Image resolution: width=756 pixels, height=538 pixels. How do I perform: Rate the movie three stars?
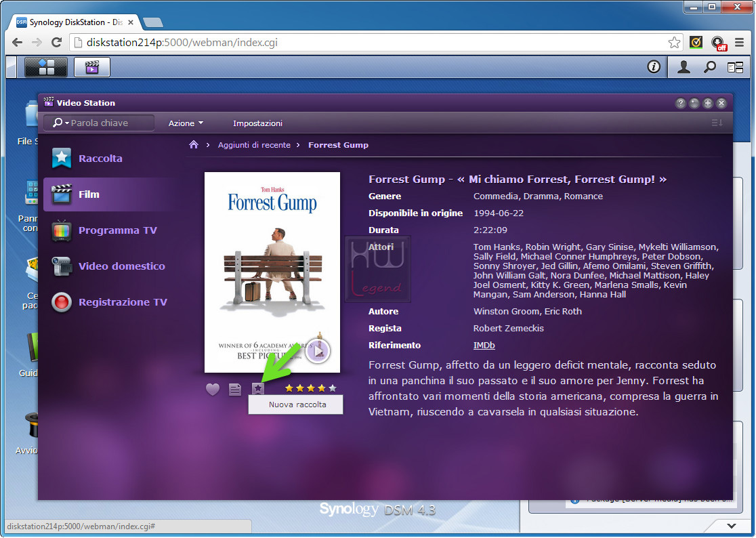tap(311, 388)
